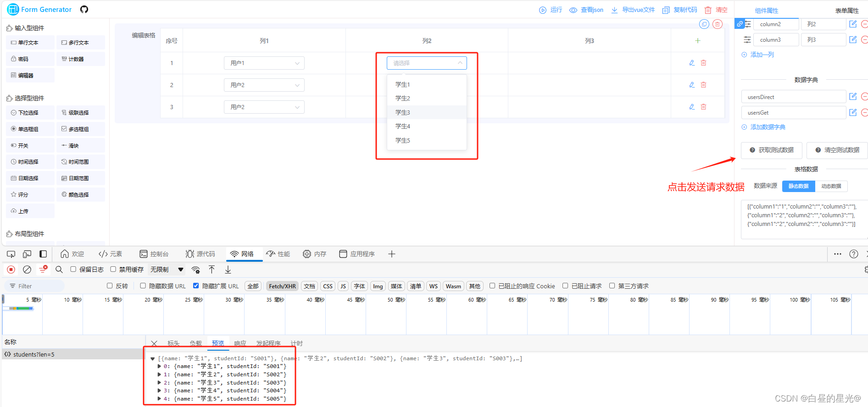Click 查看json to view JSON

[x=586, y=10]
